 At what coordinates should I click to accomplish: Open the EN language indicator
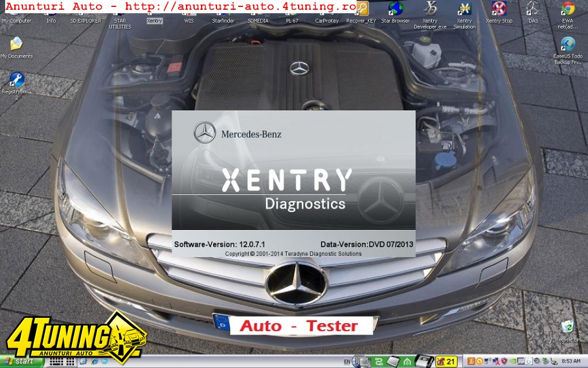click(347, 362)
